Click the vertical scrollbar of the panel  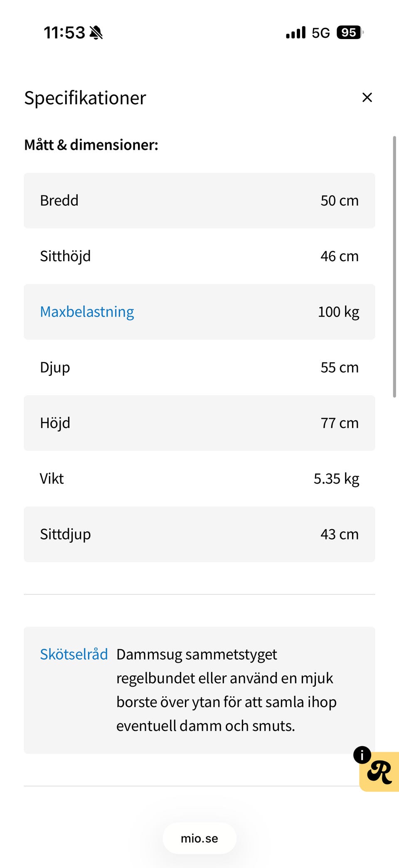pyautogui.click(x=394, y=266)
